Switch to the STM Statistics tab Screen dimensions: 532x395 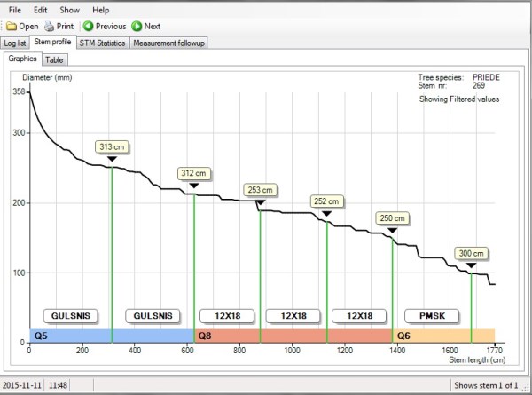(x=103, y=43)
